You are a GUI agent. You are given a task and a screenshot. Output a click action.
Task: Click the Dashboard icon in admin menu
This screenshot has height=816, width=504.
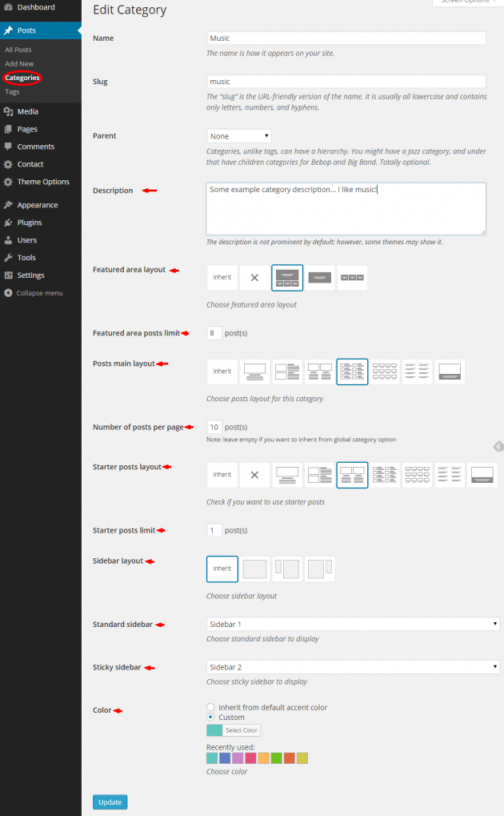(8, 7)
